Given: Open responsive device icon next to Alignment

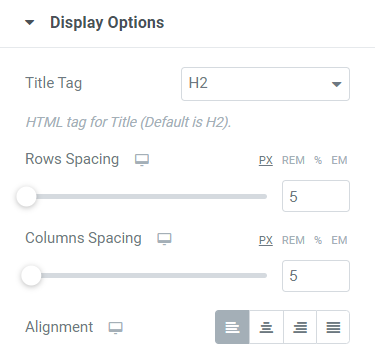Looking at the screenshot, I should click(x=116, y=328).
